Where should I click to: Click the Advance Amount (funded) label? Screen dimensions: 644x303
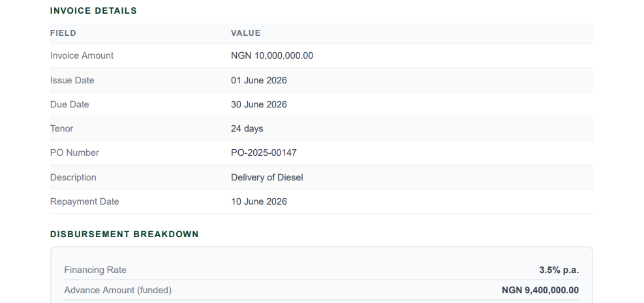coord(118,290)
